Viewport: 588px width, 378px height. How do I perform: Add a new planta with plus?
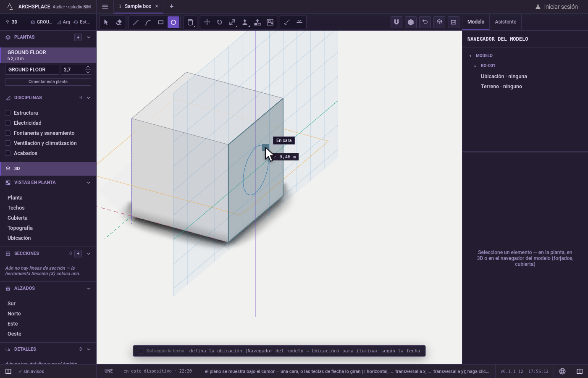[78, 37]
